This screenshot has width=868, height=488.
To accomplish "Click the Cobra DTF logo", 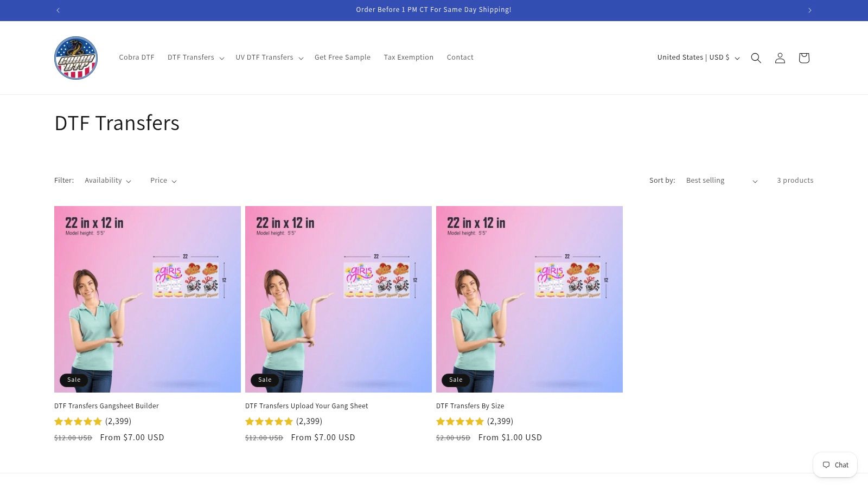I will [x=76, y=58].
